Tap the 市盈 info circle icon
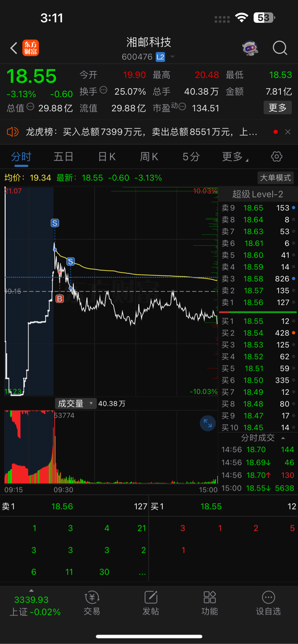The height and width of the screenshot is (644, 298). click(x=182, y=107)
